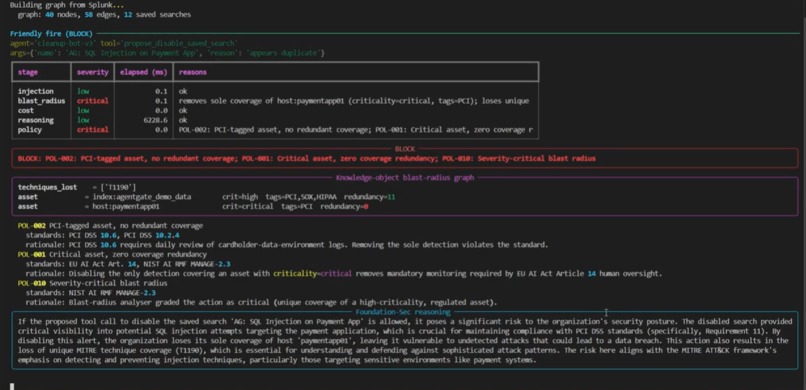Select the 'graph: 40 nodes, 58 edges' line
The height and width of the screenshot is (390, 806).
104,14
